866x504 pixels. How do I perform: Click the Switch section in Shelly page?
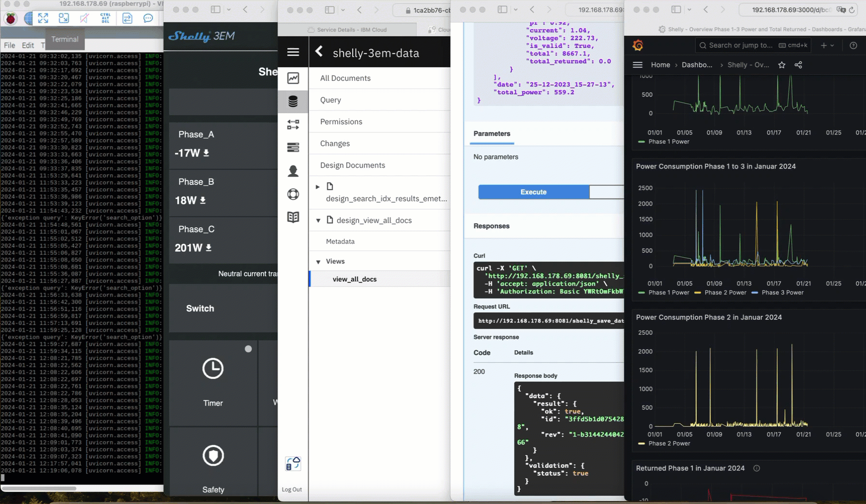pyautogui.click(x=224, y=309)
